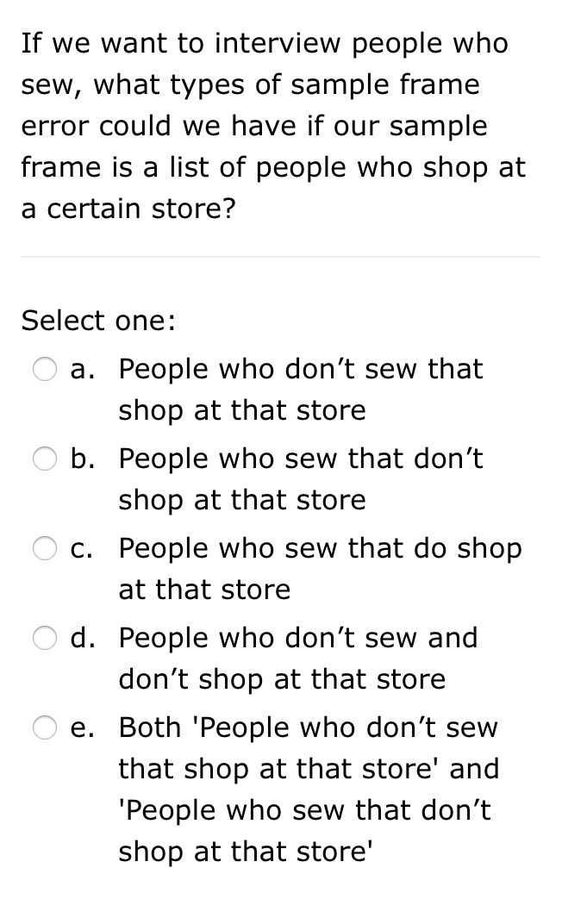Click the question text about sample frame error
This screenshot has width=562, height=924.
[x=274, y=125]
